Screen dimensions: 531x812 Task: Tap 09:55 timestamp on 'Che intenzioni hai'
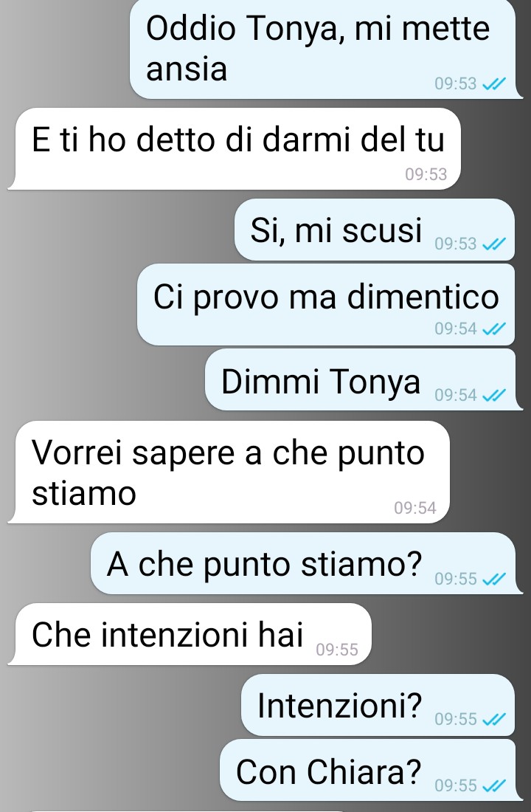point(337,650)
